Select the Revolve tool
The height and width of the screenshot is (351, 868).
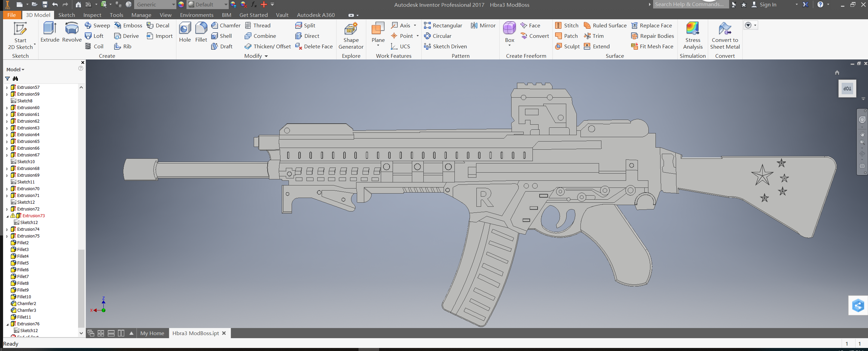tap(71, 33)
